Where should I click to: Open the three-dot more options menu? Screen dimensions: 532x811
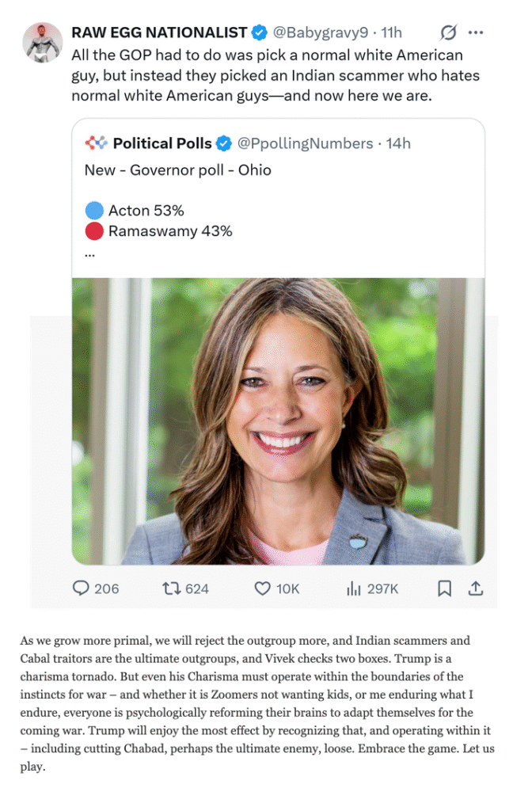point(476,32)
